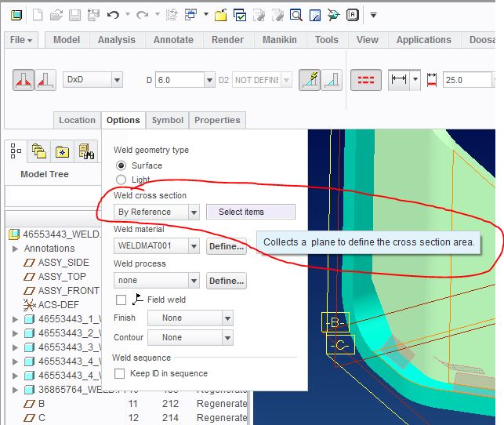Click the teal arrow icon beside the A icon

pos(333,15)
